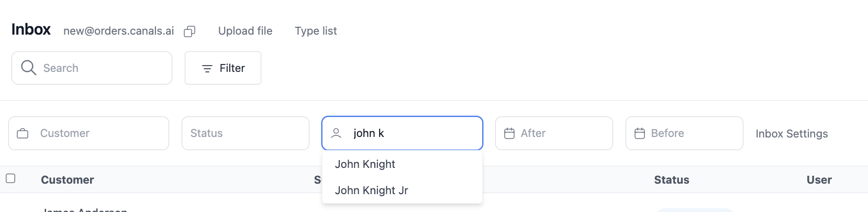Click the user field containing john k
The image size is (868, 212).
tap(402, 133)
